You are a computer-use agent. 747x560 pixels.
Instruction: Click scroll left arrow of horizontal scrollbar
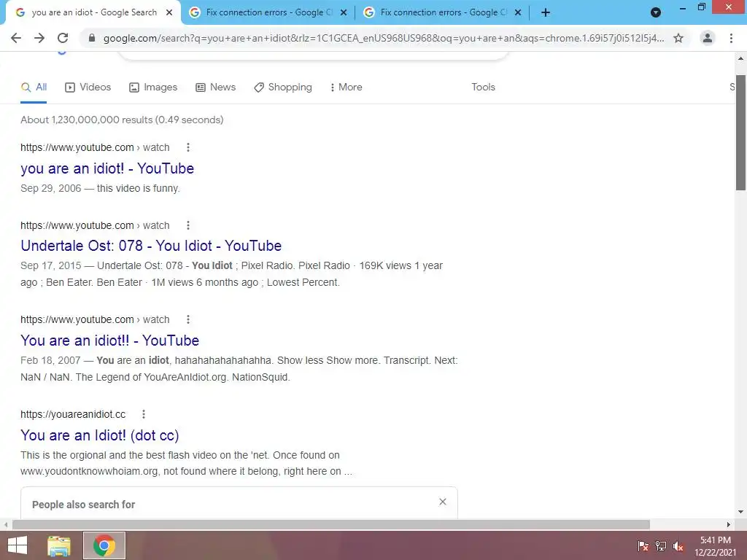tap(6, 524)
